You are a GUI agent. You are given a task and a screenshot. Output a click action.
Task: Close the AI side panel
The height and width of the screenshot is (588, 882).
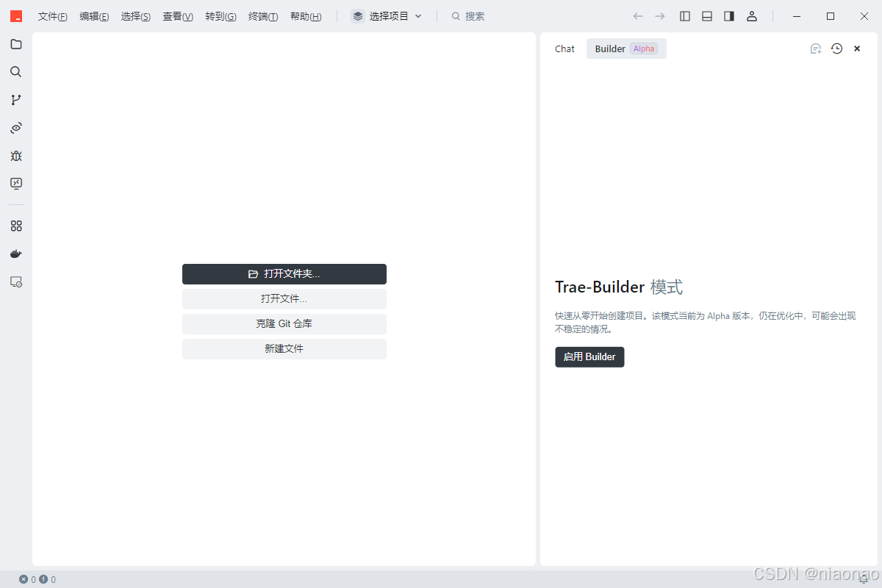[857, 49]
